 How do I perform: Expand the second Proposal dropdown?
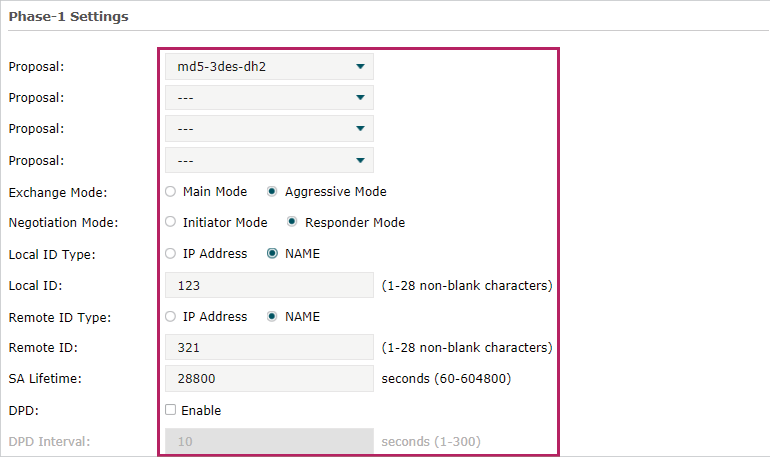click(x=269, y=98)
